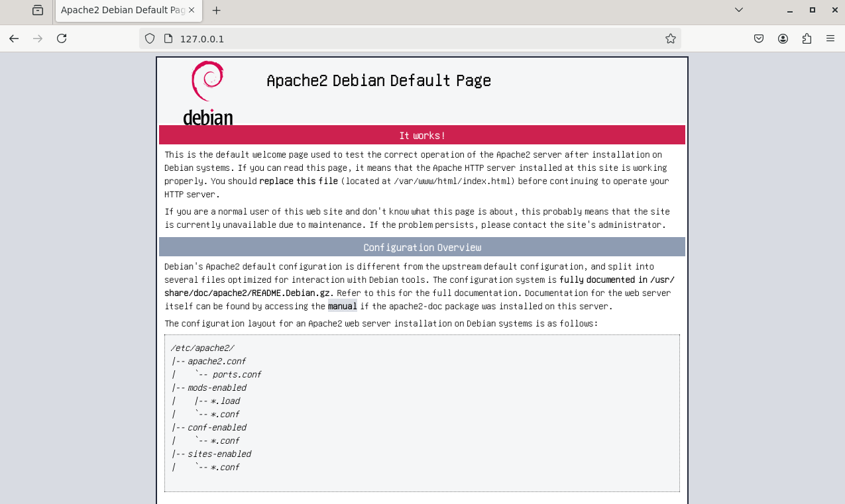Image resolution: width=845 pixels, height=504 pixels.
Task: Open the application hamburger menu
Action: [x=830, y=38]
